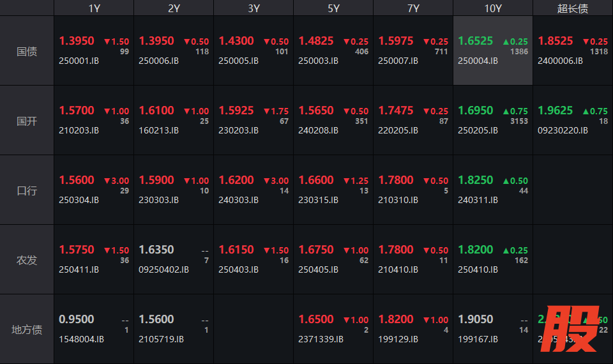Click the 0.9500 yield for 1548004.IB
The image size is (613, 364).
[x=77, y=319]
